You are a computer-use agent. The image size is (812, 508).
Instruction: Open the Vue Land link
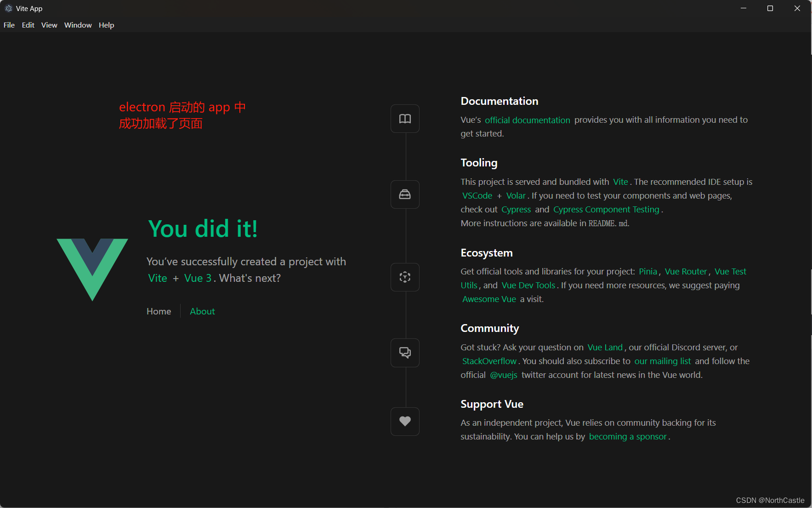coord(605,348)
